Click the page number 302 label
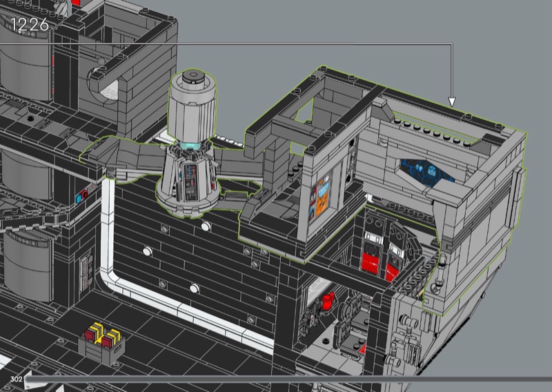The width and height of the screenshot is (552, 392). click(x=17, y=379)
